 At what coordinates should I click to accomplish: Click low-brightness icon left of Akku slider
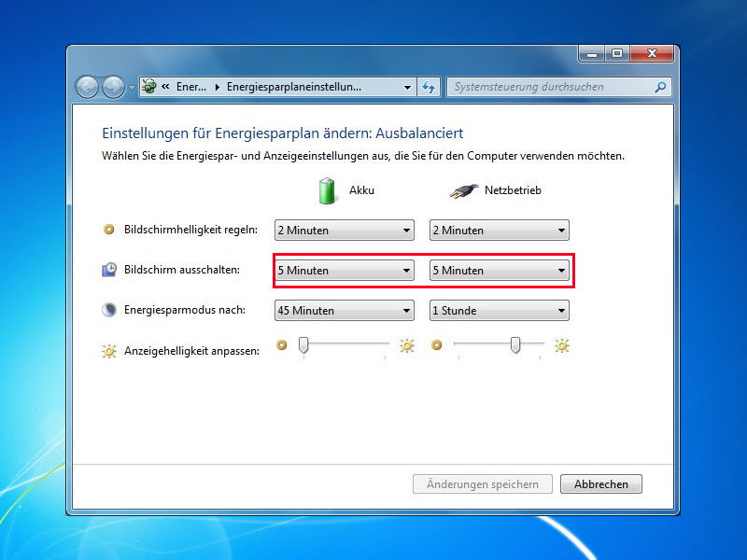[x=282, y=344]
